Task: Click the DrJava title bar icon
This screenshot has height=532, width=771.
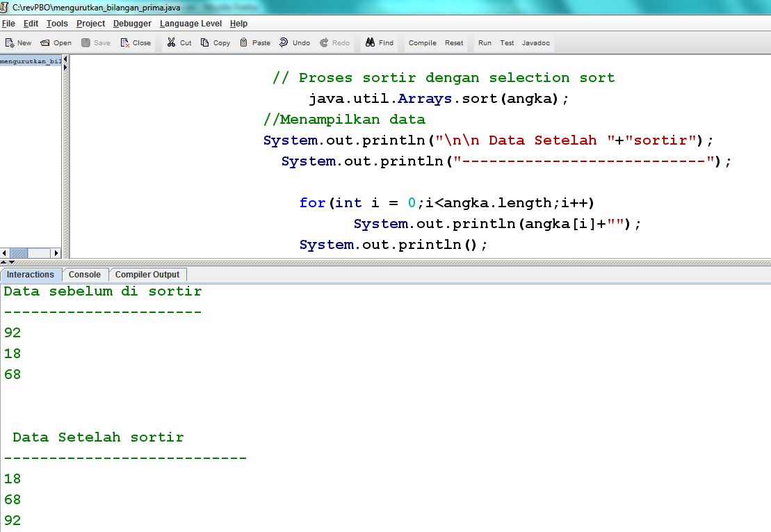Action: coord(4,7)
